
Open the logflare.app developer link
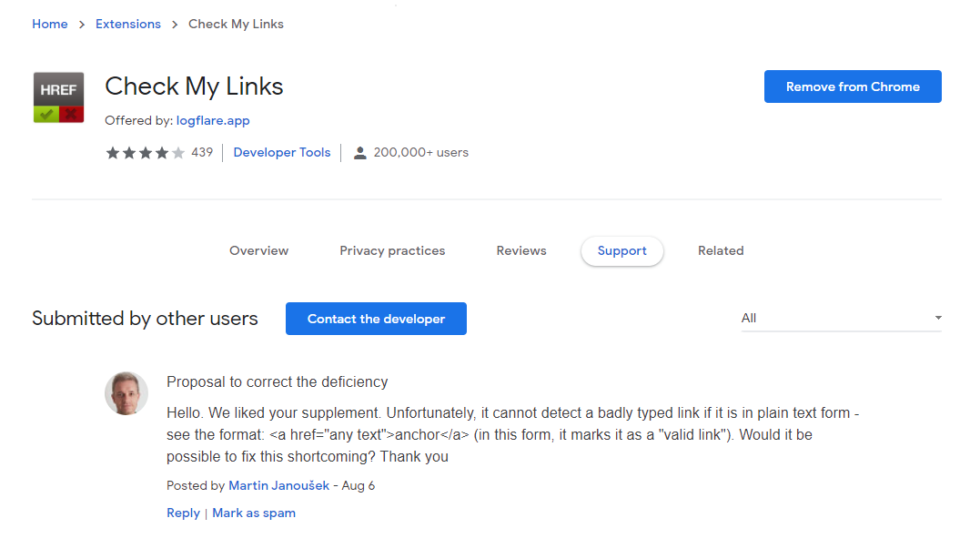(x=212, y=119)
